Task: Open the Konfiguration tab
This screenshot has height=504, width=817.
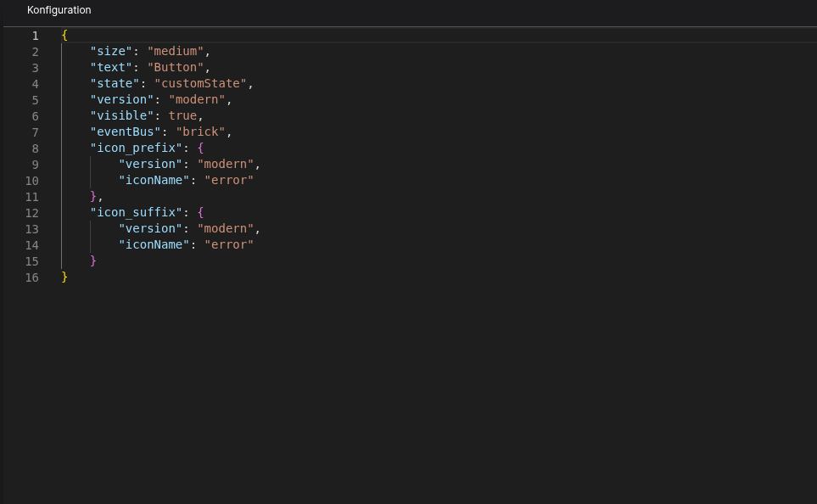Action: point(59,10)
